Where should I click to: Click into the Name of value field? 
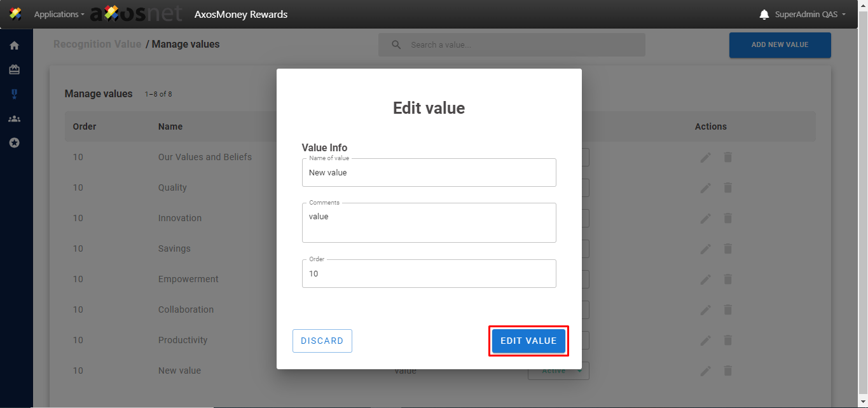click(429, 173)
